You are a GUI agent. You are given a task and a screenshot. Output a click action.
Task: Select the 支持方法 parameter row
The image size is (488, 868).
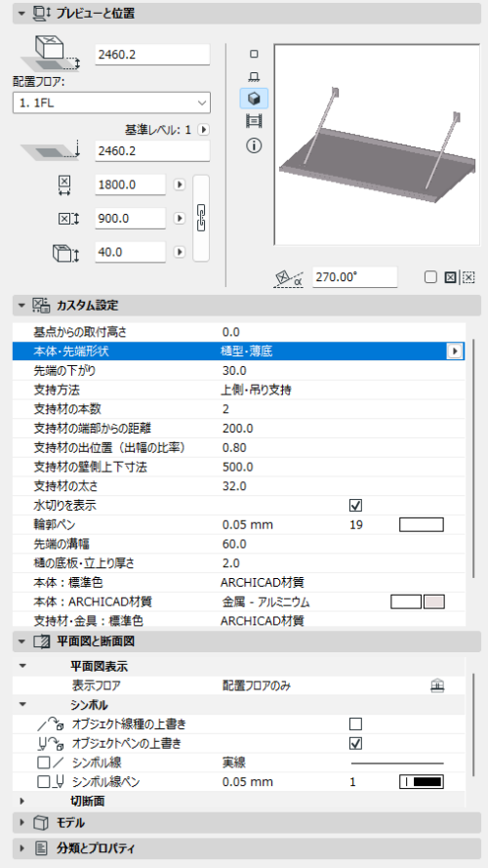tap(238, 390)
